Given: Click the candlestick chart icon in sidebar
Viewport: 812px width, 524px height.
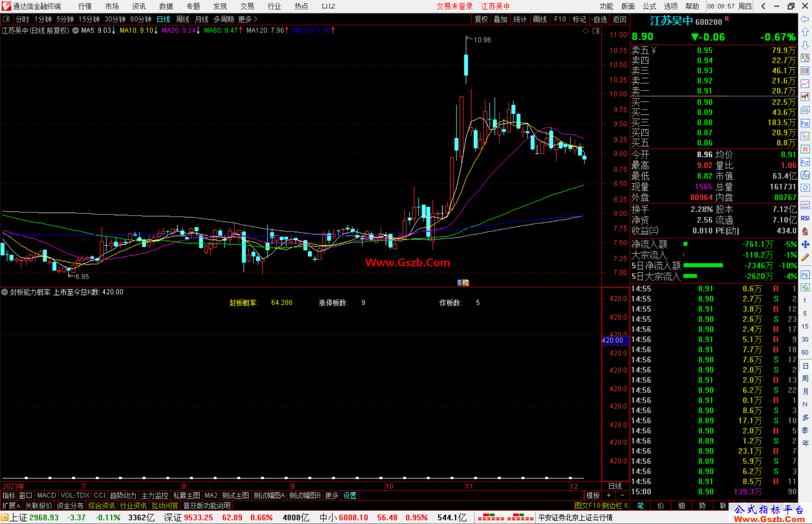Looking at the screenshot, I should coord(805,97).
